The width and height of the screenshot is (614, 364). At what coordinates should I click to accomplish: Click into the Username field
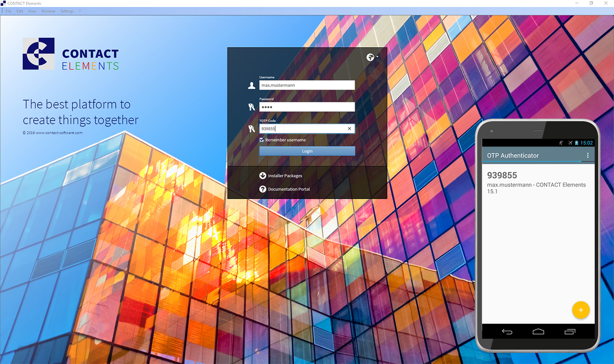(307, 85)
